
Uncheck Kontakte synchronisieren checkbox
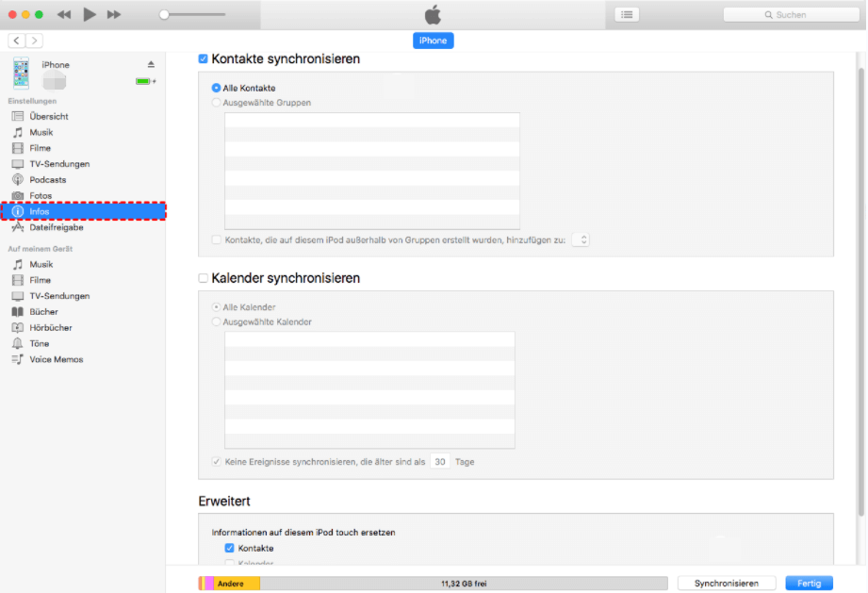click(x=204, y=58)
